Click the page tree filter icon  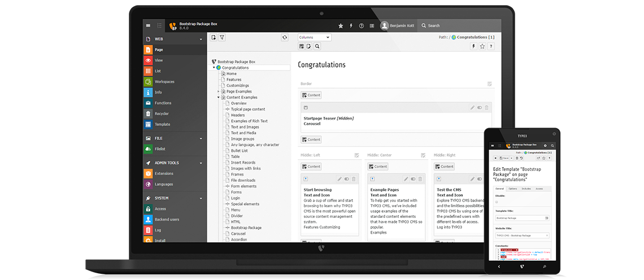click(222, 37)
